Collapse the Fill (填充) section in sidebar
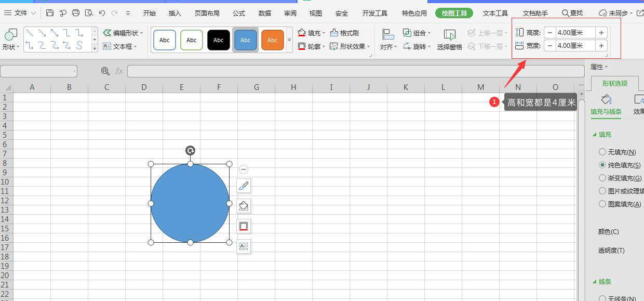This screenshot has height=301, width=644. click(595, 135)
